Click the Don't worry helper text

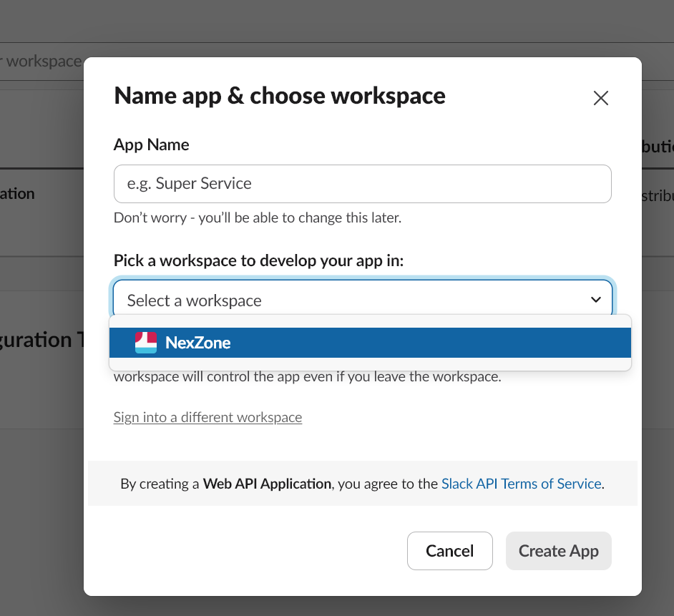click(x=257, y=217)
